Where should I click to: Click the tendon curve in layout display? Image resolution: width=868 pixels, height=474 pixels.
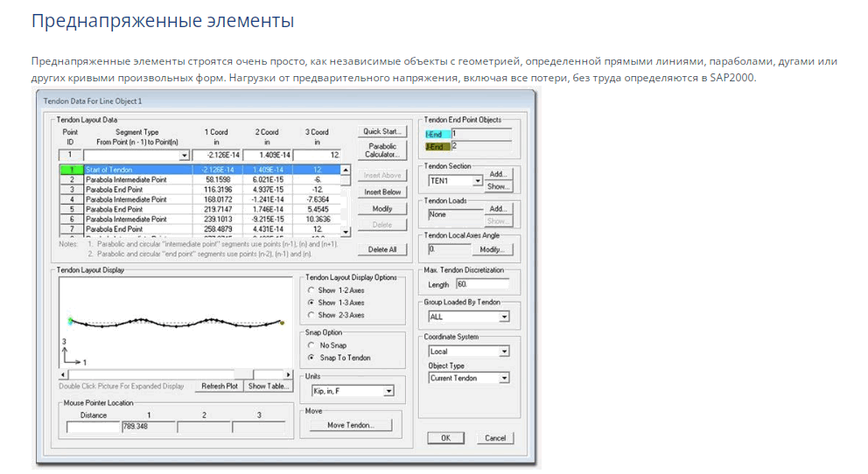click(x=175, y=324)
